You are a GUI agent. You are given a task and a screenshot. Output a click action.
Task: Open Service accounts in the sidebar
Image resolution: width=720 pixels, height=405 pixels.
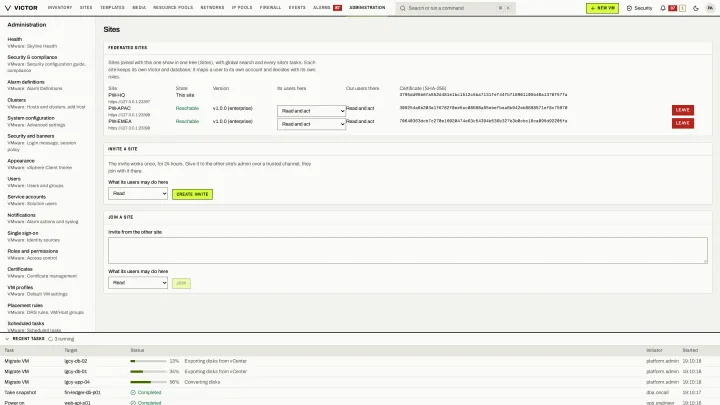tap(32, 200)
